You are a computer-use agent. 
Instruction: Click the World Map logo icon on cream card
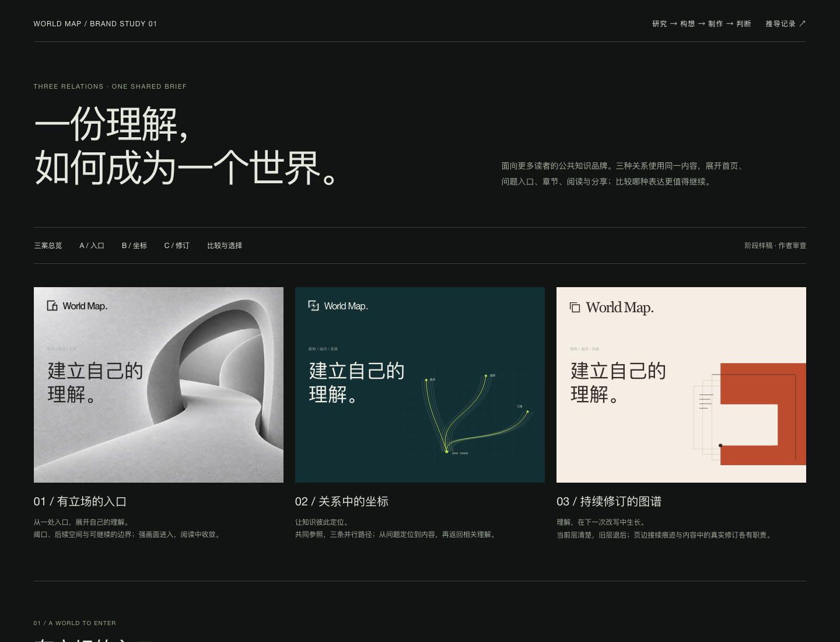575,308
